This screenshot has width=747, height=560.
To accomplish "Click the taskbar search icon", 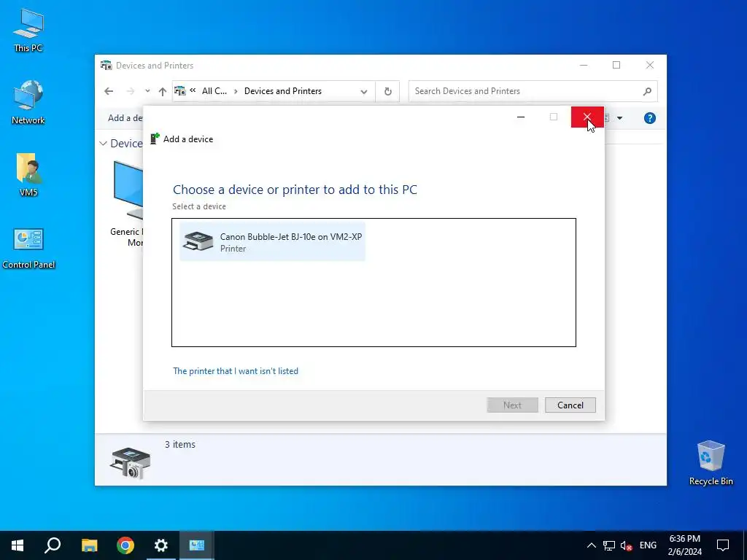I will 53,545.
